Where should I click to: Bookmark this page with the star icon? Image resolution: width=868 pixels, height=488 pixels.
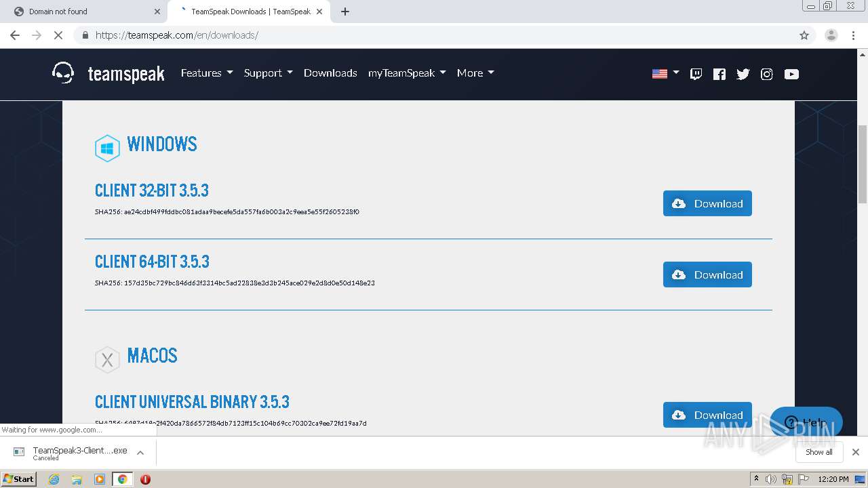pos(804,35)
